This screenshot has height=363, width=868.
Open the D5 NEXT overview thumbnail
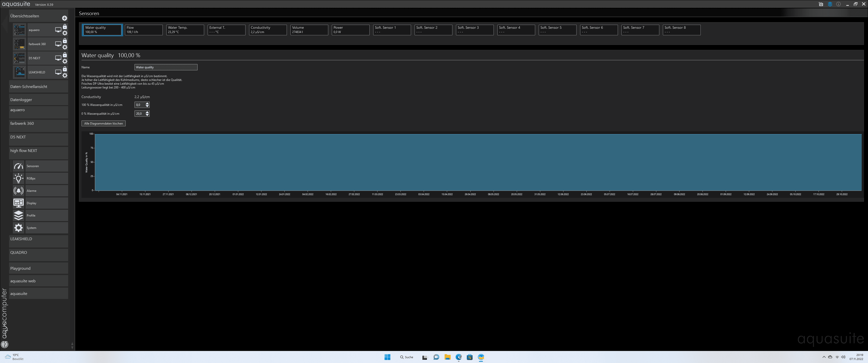click(x=19, y=58)
